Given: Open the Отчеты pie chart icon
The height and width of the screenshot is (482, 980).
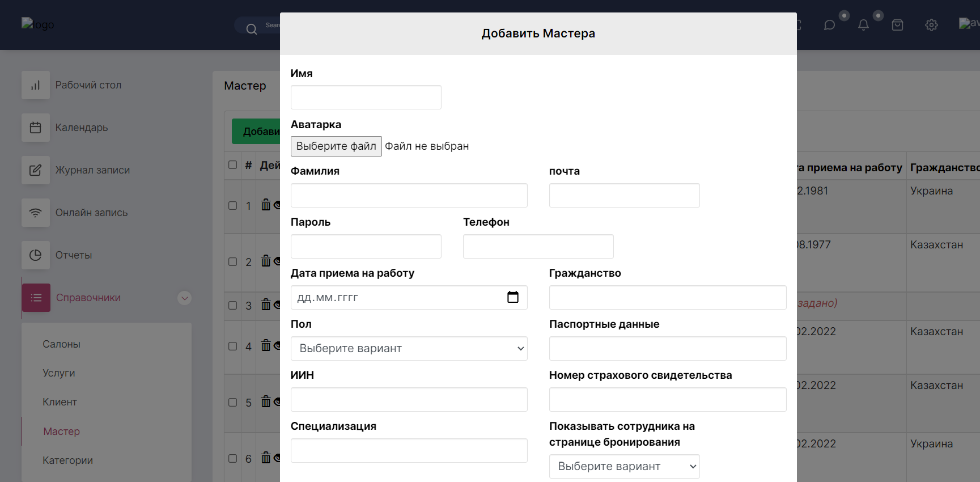Looking at the screenshot, I should pos(36,255).
